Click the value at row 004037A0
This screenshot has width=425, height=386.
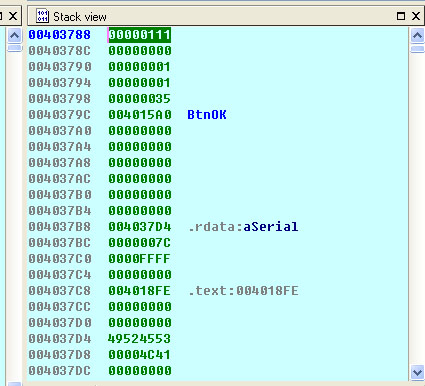pyautogui.click(x=140, y=131)
